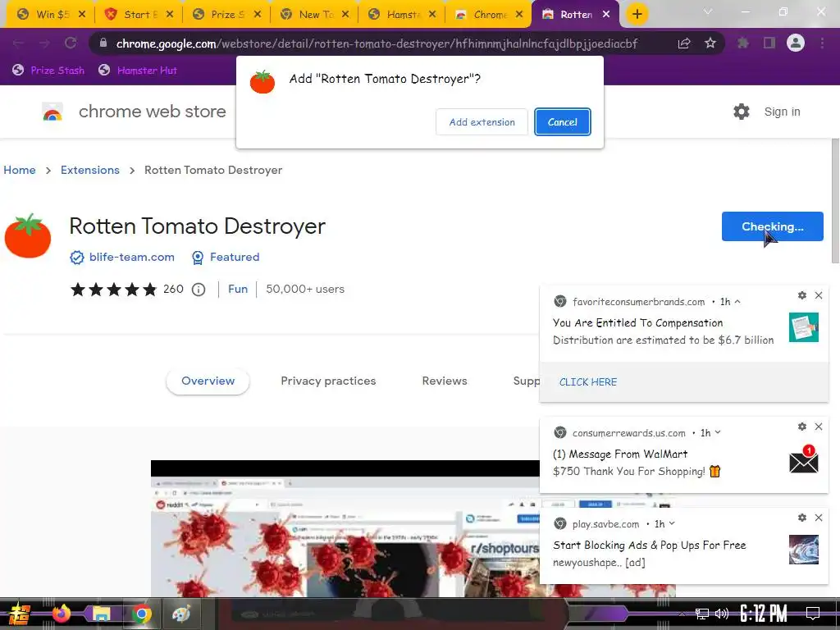Close the Win $5 browser tab
Viewport: 840px width, 630px height.
pos(82,15)
